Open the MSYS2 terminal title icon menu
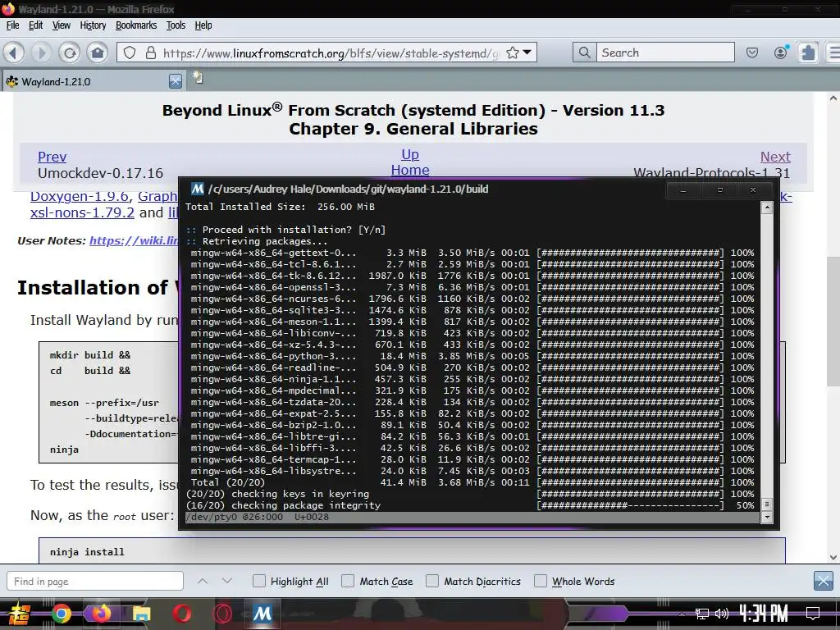 pyautogui.click(x=198, y=189)
